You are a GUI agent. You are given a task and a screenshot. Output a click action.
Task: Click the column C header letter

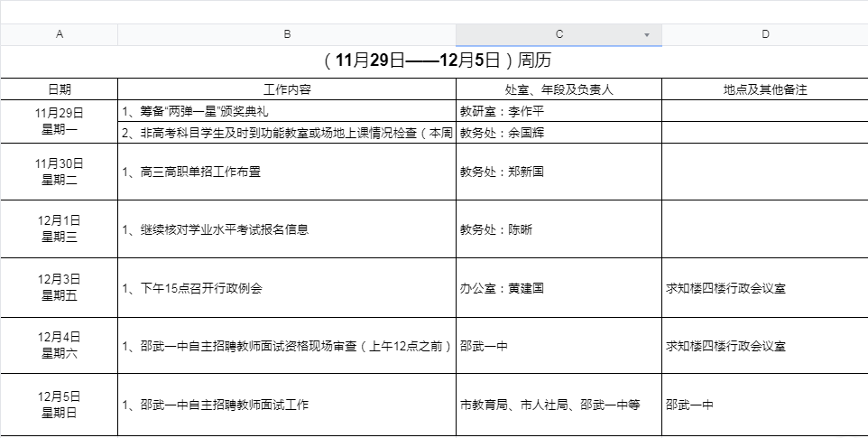coord(559,34)
